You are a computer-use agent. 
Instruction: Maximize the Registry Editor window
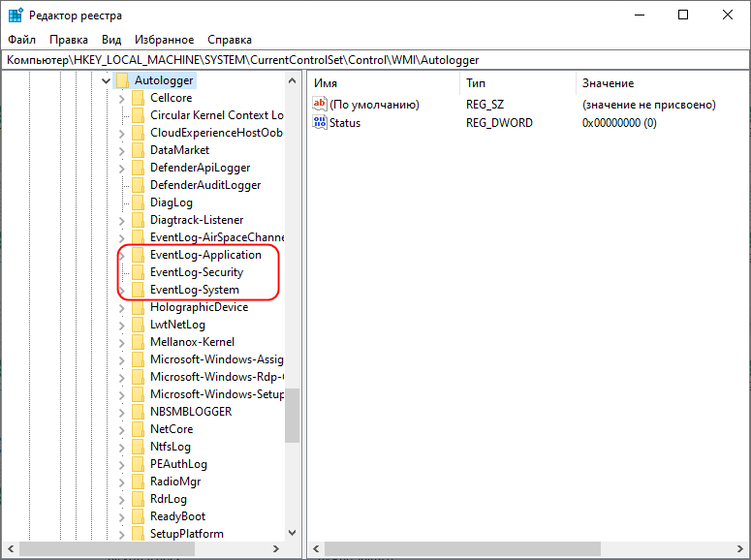683,15
